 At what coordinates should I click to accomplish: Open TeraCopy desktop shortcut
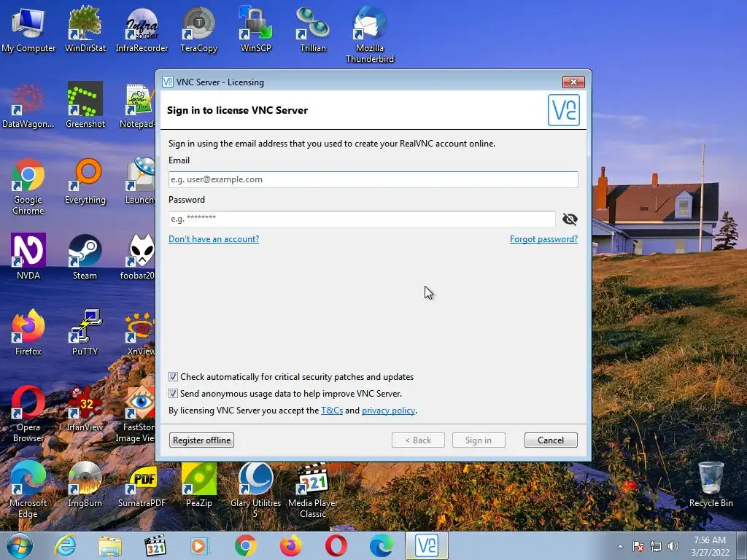(198, 29)
